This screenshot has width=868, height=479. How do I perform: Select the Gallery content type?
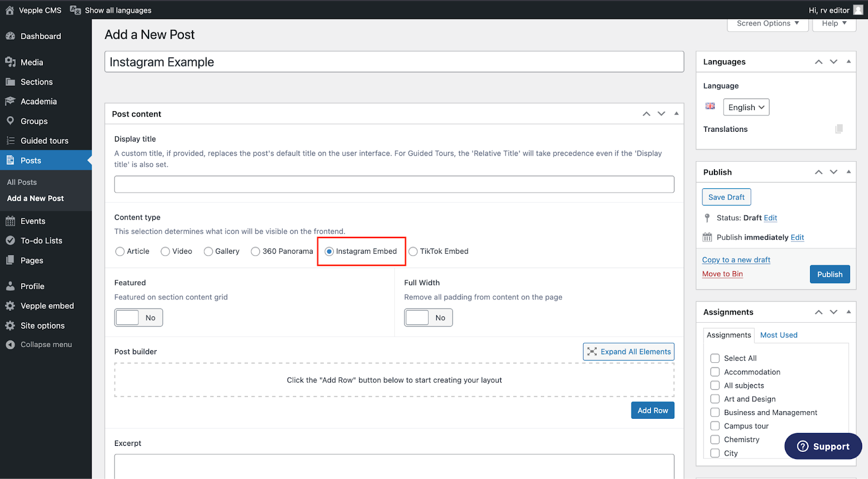(208, 251)
